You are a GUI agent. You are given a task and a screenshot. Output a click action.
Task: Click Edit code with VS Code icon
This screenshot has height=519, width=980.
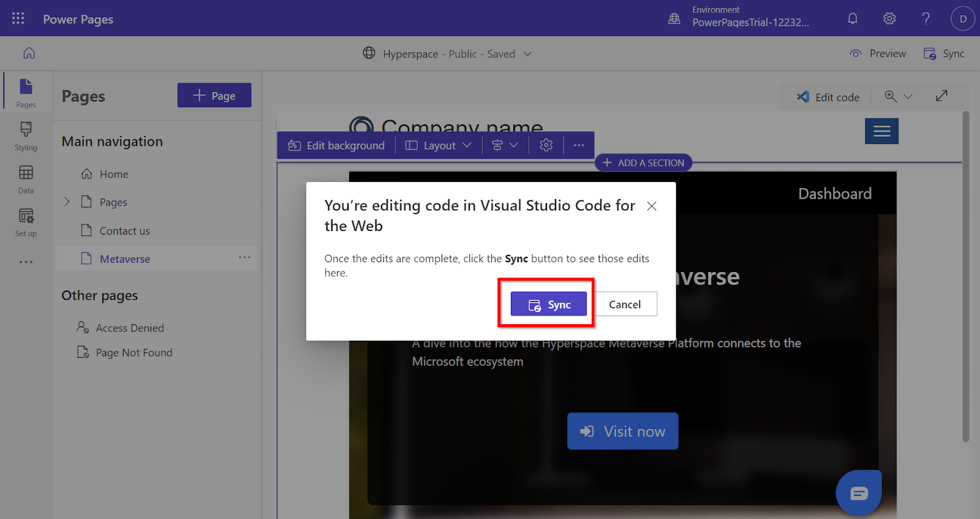click(x=827, y=97)
